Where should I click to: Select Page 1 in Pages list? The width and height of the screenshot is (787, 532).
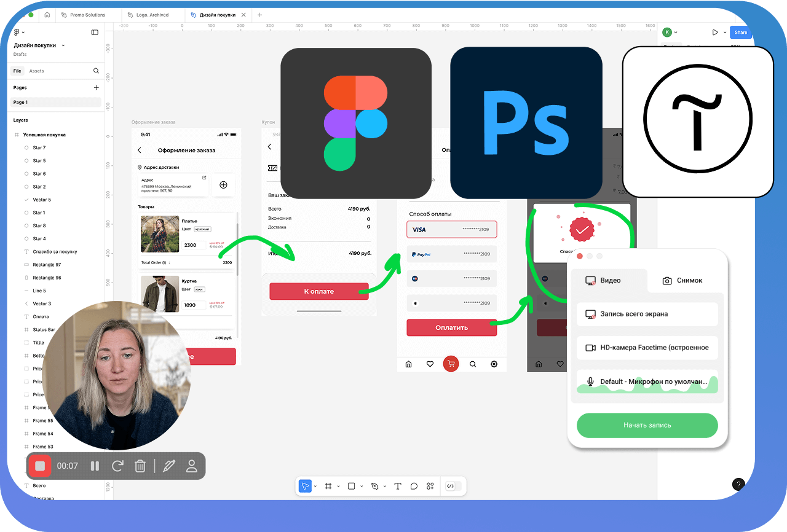pyautogui.click(x=55, y=102)
